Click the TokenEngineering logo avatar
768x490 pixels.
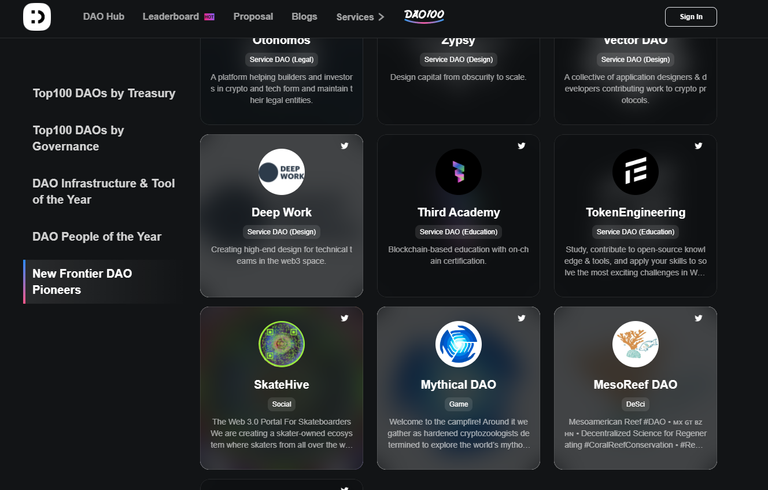click(x=635, y=172)
